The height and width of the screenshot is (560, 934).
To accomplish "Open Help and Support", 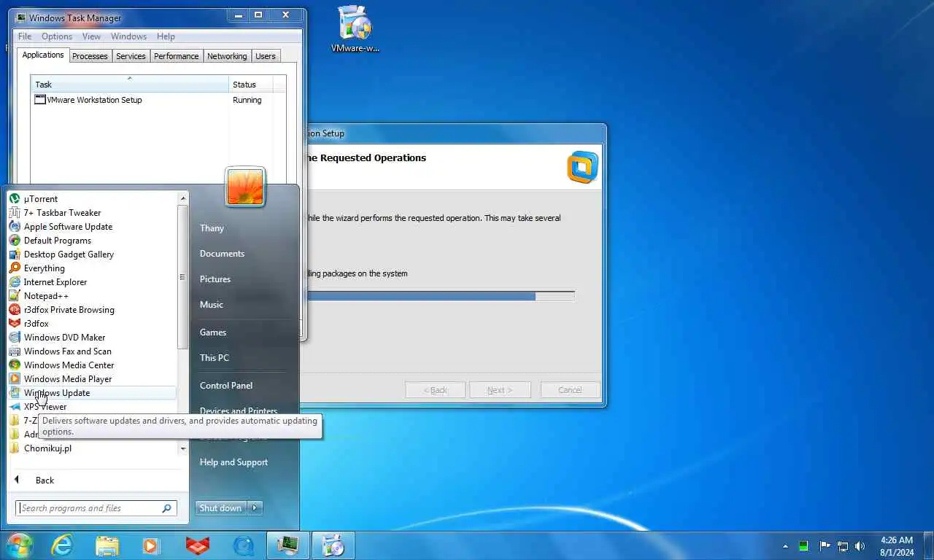I will 233,462.
